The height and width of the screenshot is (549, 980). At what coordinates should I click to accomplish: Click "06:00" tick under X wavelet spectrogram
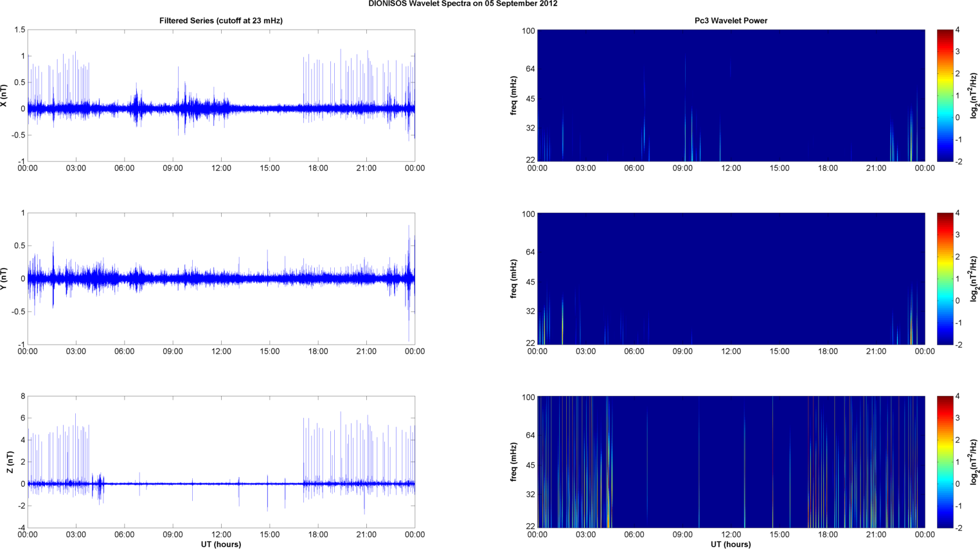click(x=634, y=168)
